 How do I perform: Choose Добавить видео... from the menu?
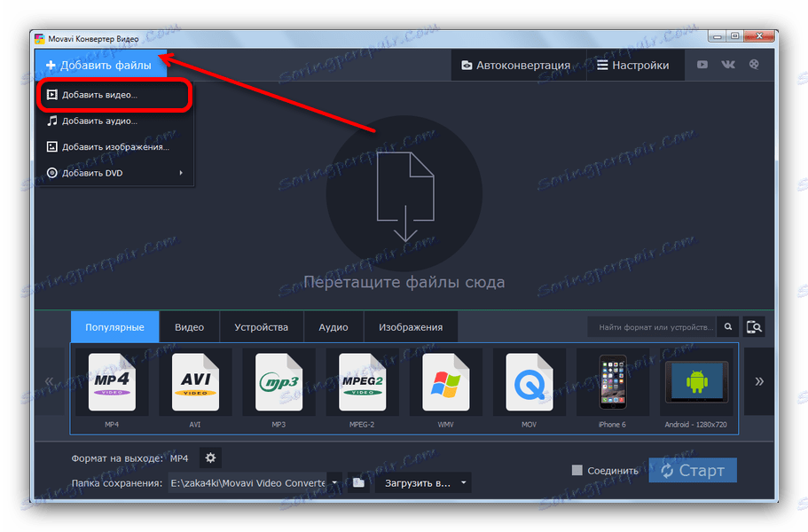point(115,95)
